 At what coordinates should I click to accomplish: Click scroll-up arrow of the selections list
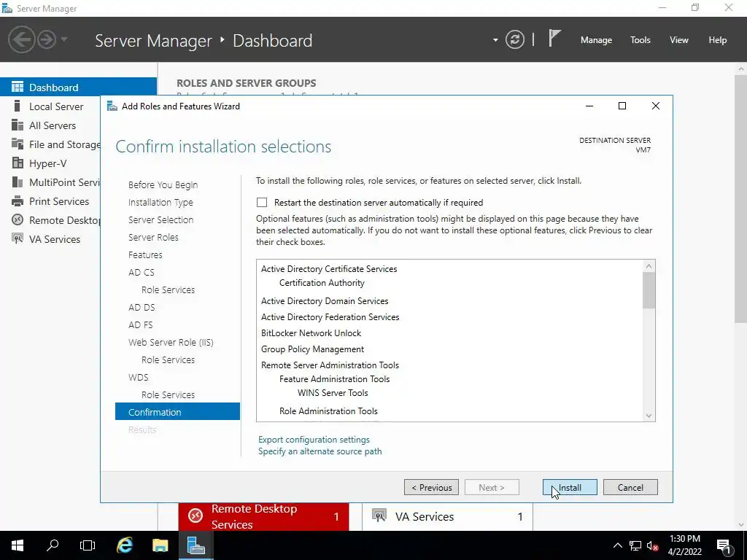click(649, 266)
